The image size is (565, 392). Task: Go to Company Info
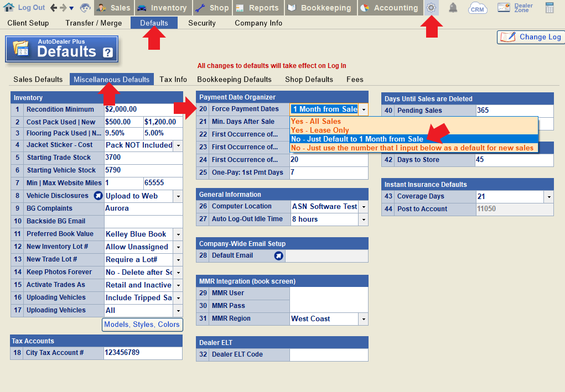pos(258,23)
